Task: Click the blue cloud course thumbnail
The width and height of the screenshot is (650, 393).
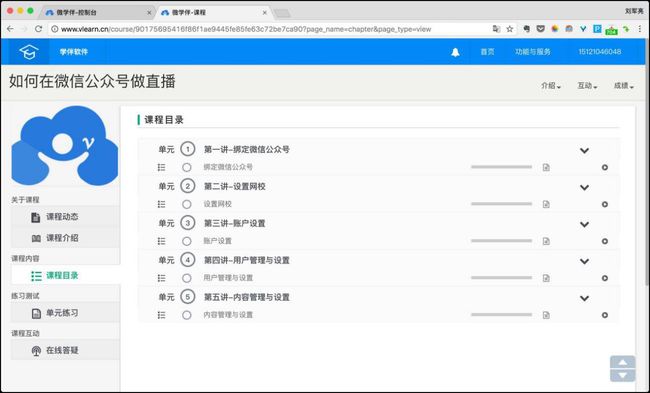Action: [x=65, y=146]
